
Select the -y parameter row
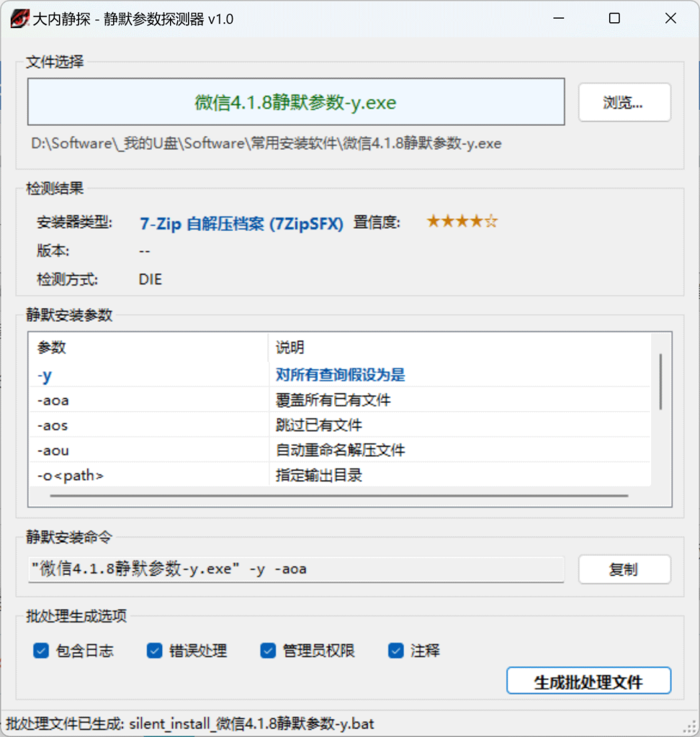[x=340, y=375]
